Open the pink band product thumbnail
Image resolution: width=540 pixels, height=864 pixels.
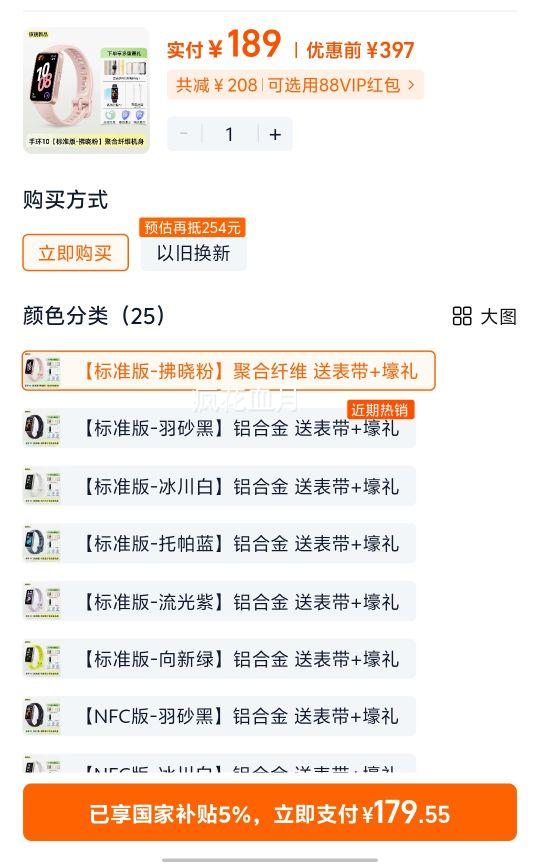click(87, 90)
